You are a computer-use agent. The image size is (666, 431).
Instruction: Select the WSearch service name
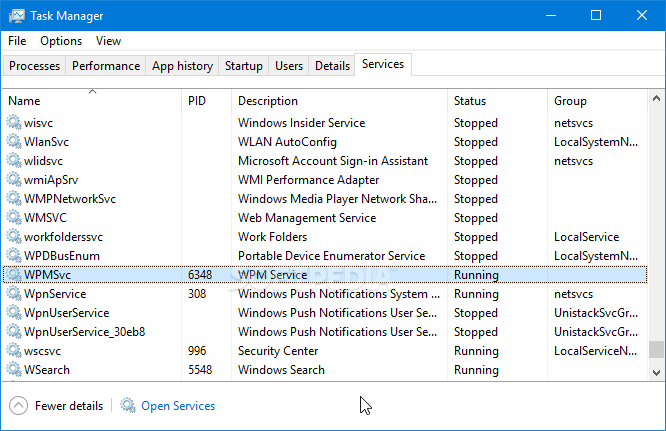47,370
